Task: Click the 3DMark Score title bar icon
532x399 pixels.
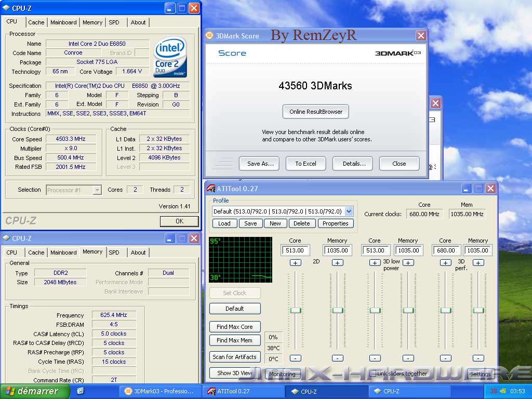Action: pos(210,35)
